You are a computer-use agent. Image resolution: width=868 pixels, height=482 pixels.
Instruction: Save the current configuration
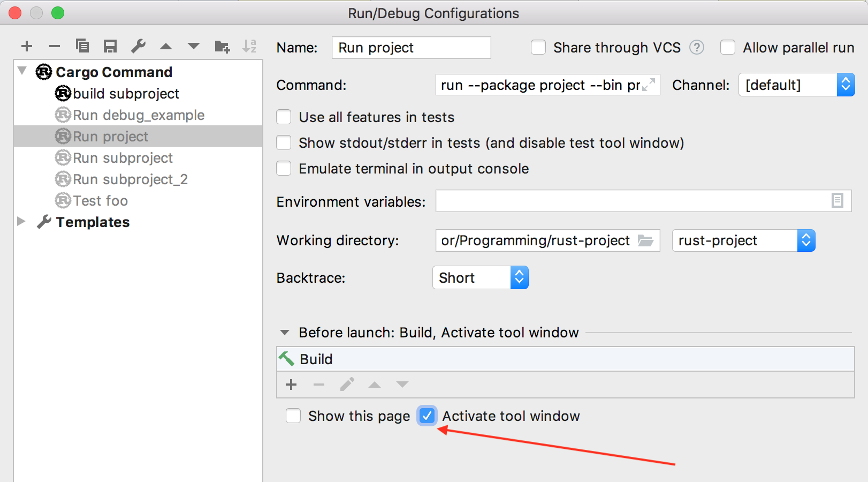tap(110, 46)
